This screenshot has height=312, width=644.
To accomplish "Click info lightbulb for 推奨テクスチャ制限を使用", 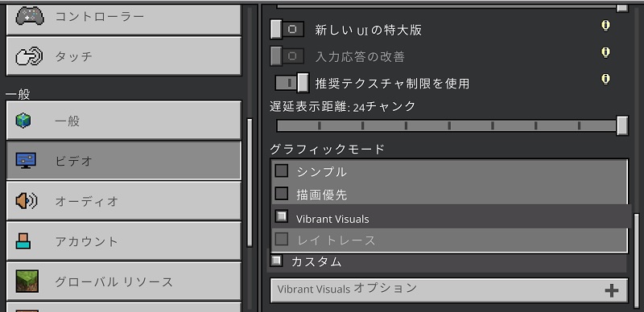I will (605, 79).
